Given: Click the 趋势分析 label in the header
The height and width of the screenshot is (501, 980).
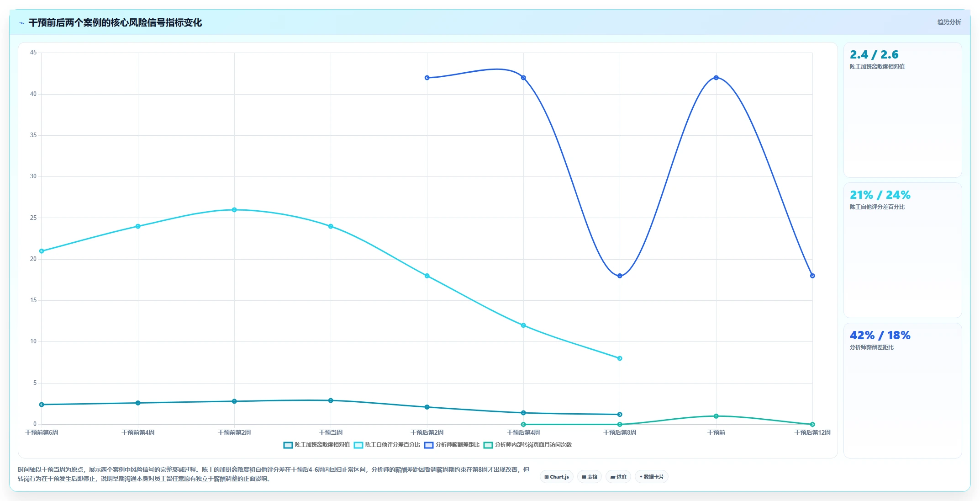Looking at the screenshot, I should [x=949, y=22].
